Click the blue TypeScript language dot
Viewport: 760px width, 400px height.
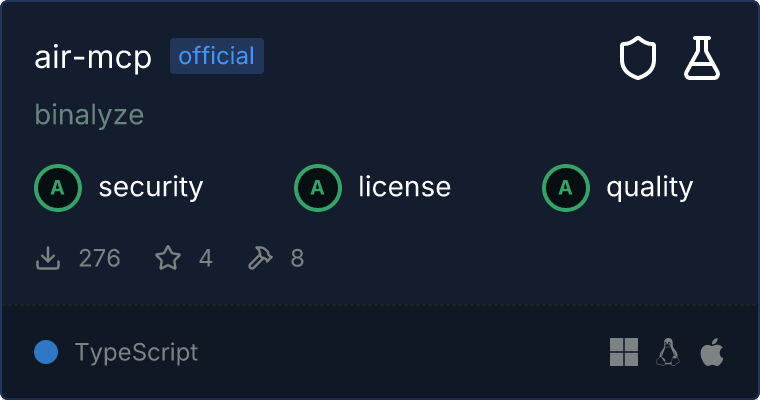[x=46, y=352]
